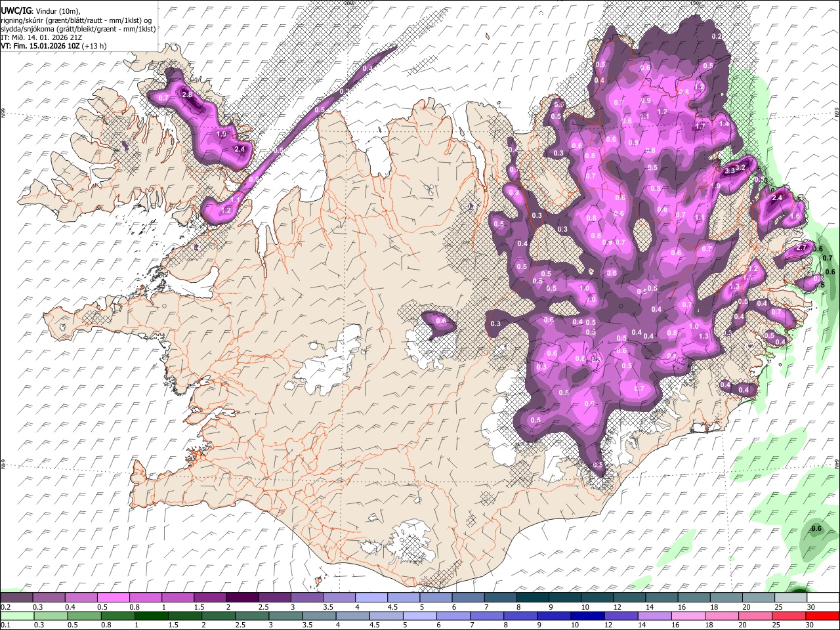840x630 pixels.
Task: Click the '(+13 h)' forecast offset text
Action: tap(94, 46)
